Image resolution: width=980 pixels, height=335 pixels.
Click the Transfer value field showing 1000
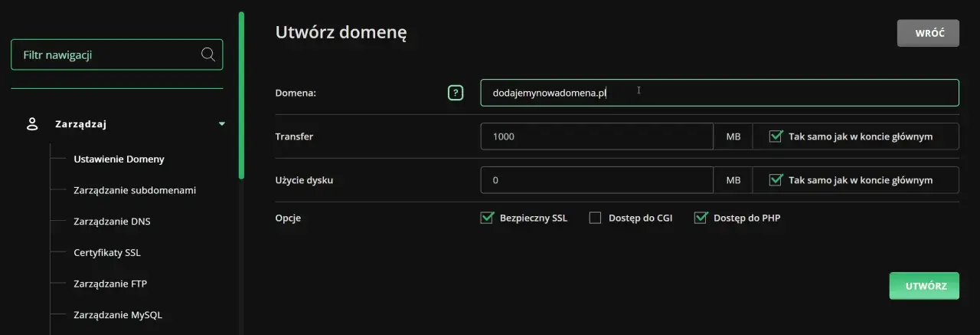point(597,136)
